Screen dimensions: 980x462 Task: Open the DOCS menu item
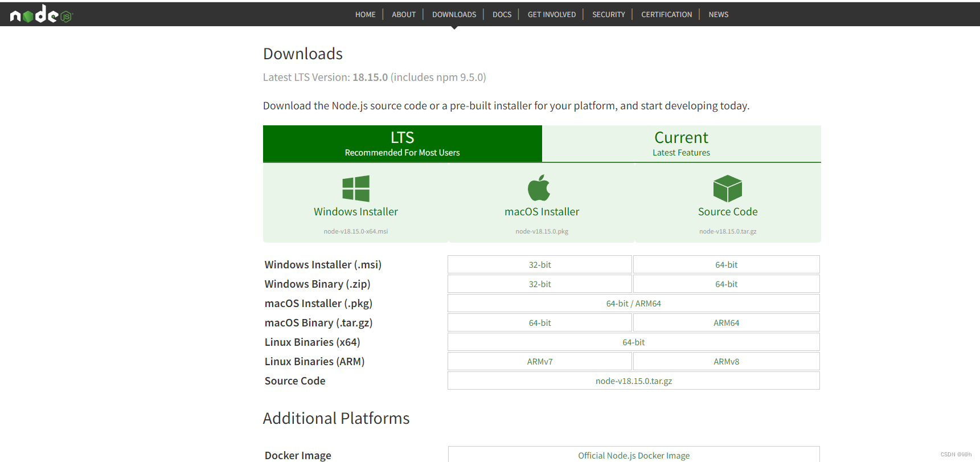tap(502, 14)
